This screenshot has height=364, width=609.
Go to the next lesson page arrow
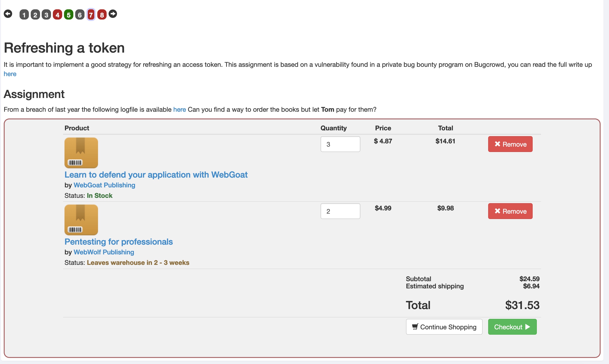tap(113, 14)
